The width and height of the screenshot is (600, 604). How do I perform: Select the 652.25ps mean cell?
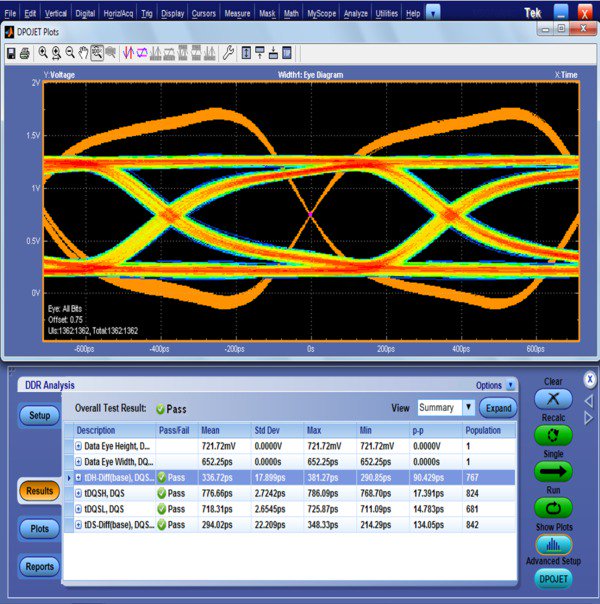tap(217, 462)
